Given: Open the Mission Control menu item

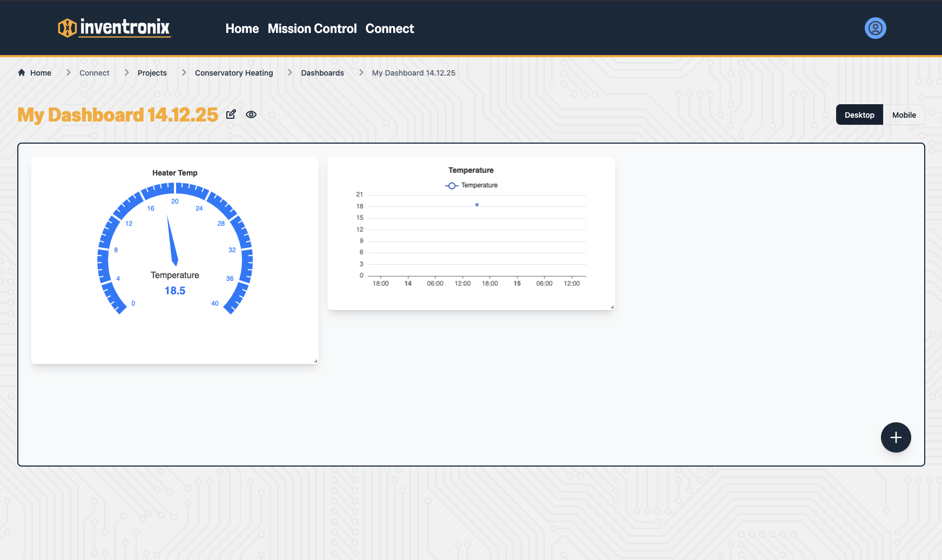Looking at the screenshot, I should pyautogui.click(x=312, y=28).
